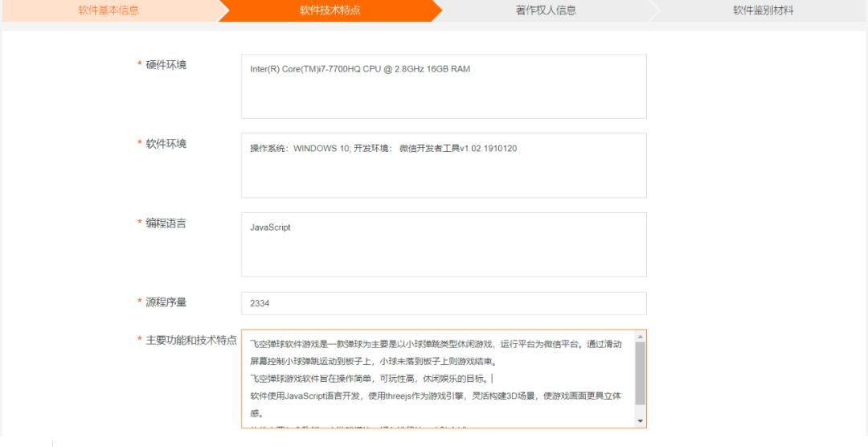Click the 源程序量 field label

point(166,302)
